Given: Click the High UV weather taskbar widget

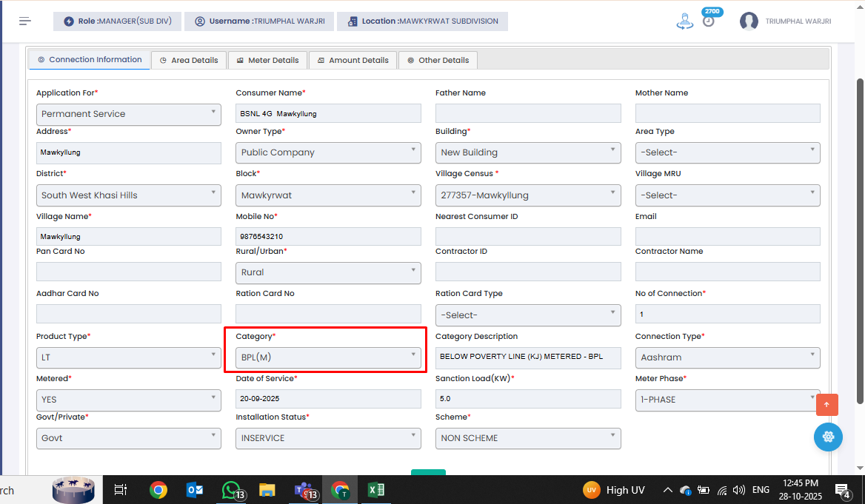Looking at the screenshot, I should (614, 490).
